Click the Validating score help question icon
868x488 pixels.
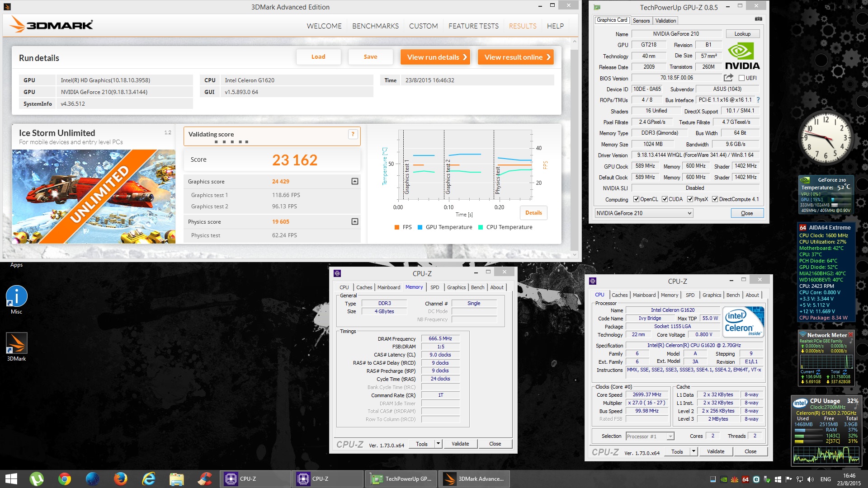click(353, 134)
